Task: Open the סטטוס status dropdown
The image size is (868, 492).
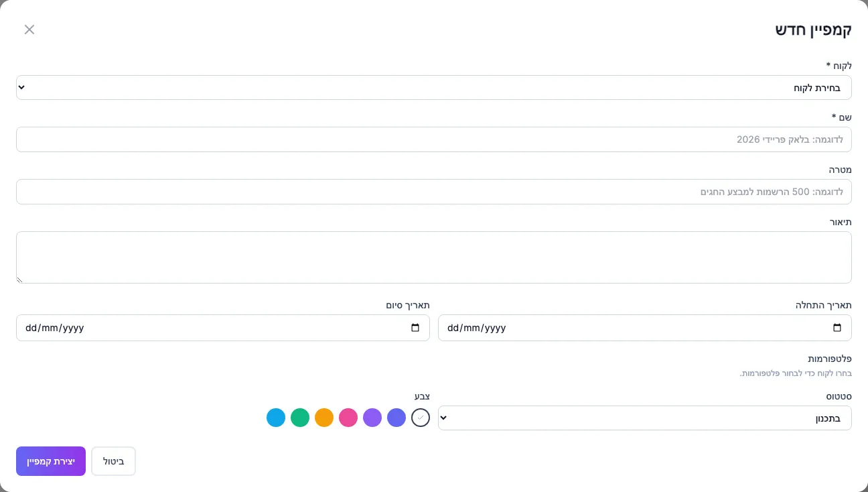Action: [645, 418]
